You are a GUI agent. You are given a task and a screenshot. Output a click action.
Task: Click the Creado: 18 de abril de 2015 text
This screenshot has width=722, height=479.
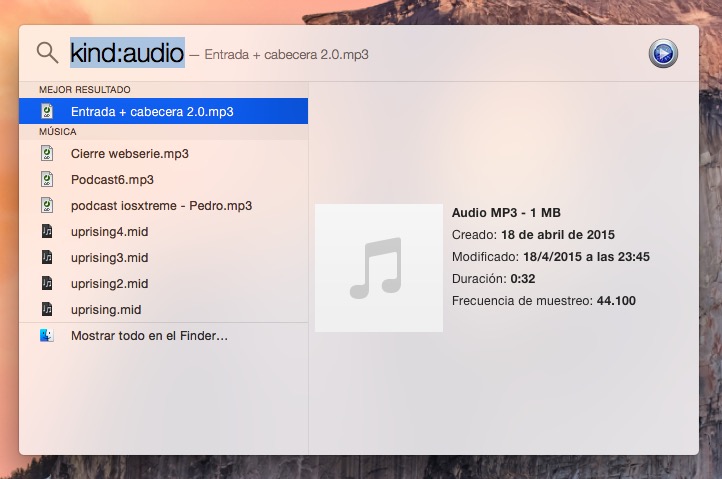pos(533,235)
